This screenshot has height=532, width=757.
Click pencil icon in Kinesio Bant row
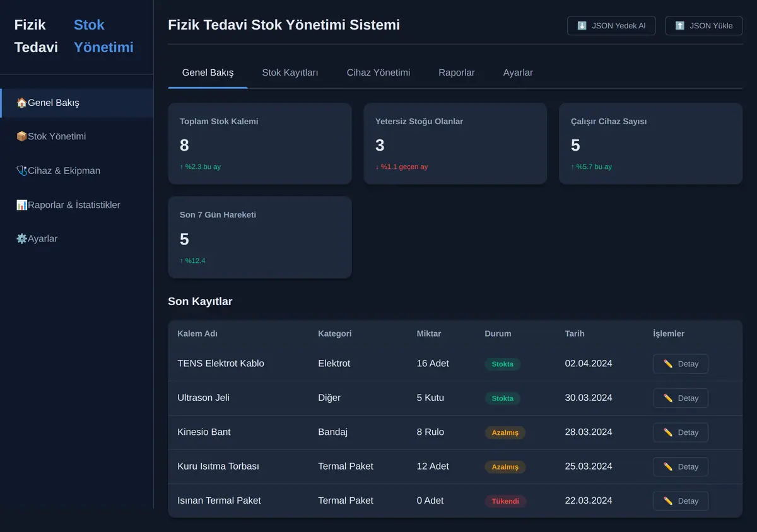point(668,432)
